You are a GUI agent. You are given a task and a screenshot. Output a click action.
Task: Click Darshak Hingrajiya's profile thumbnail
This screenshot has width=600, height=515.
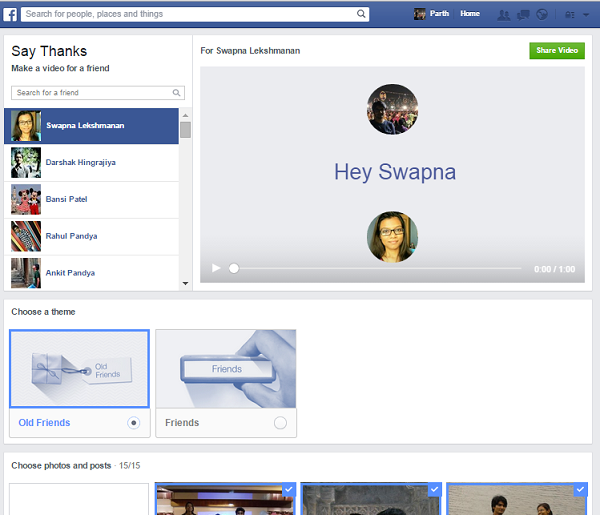click(26, 163)
